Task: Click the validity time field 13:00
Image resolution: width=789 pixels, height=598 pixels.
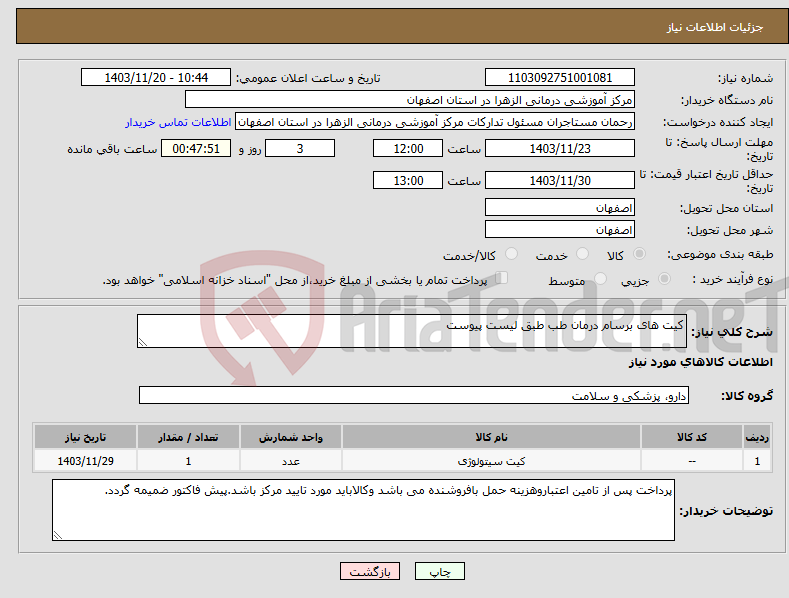Action: tap(408, 180)
